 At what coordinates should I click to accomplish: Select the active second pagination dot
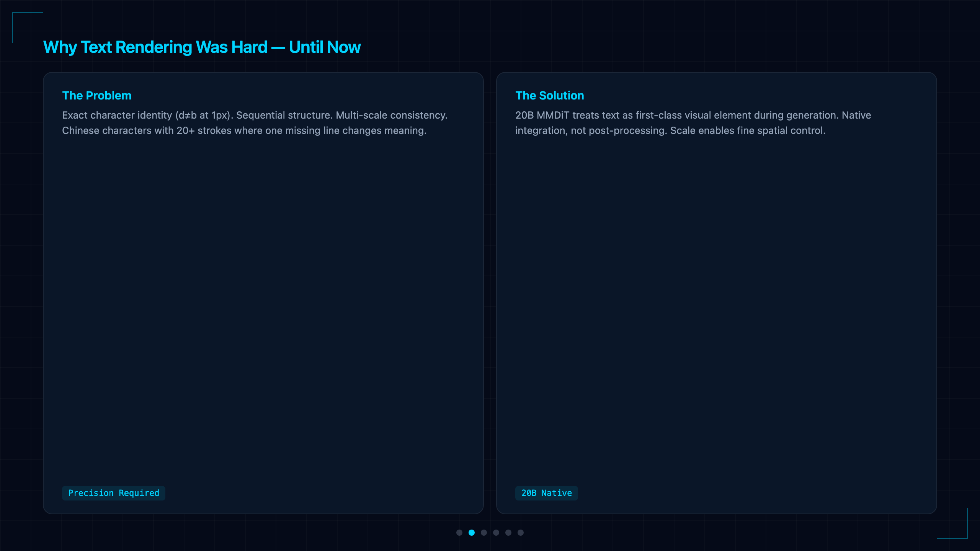pos(472,533)
